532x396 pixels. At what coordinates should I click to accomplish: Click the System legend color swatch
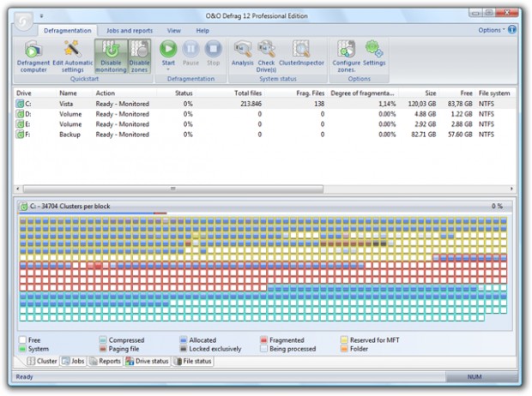point(22,349)
